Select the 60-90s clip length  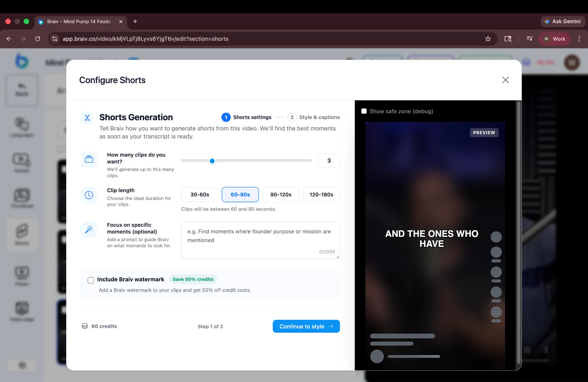240,194
